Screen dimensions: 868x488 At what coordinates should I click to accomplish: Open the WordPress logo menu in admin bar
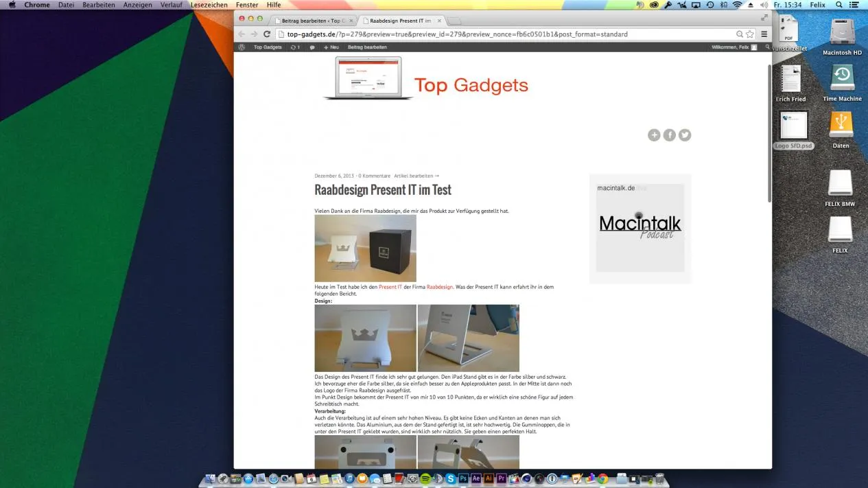pos(242,47)
